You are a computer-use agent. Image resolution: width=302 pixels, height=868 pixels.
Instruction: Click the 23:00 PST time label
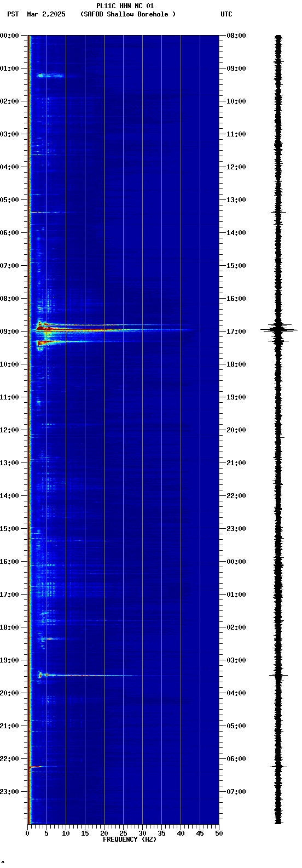coord(10,792)
